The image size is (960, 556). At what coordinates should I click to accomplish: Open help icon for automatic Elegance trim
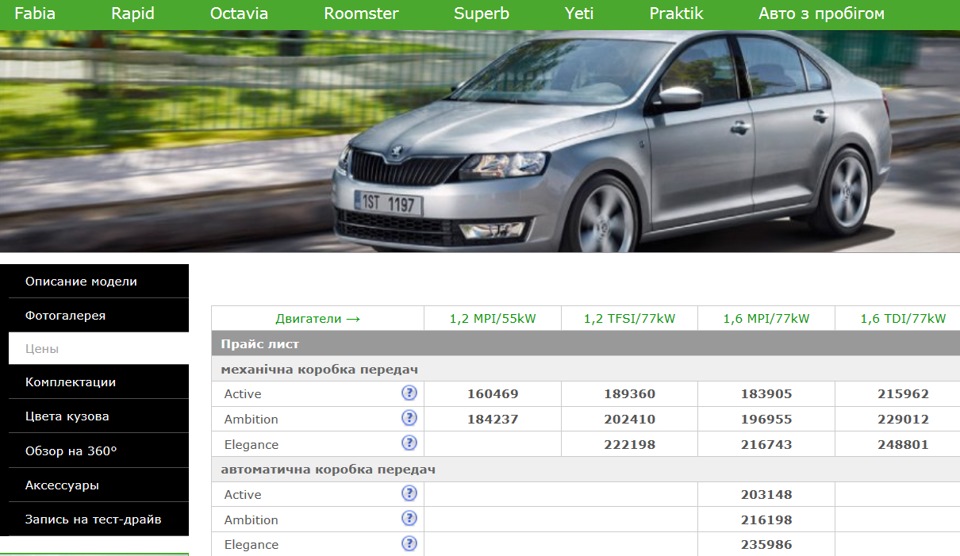409,544
